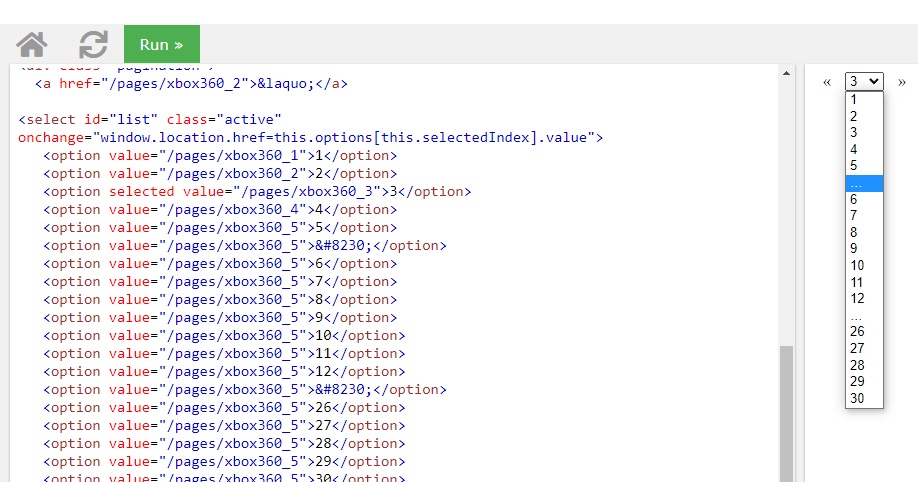The image size is (918, 482).
Task: Collapse the page select box showing 3
Action: 864,82
